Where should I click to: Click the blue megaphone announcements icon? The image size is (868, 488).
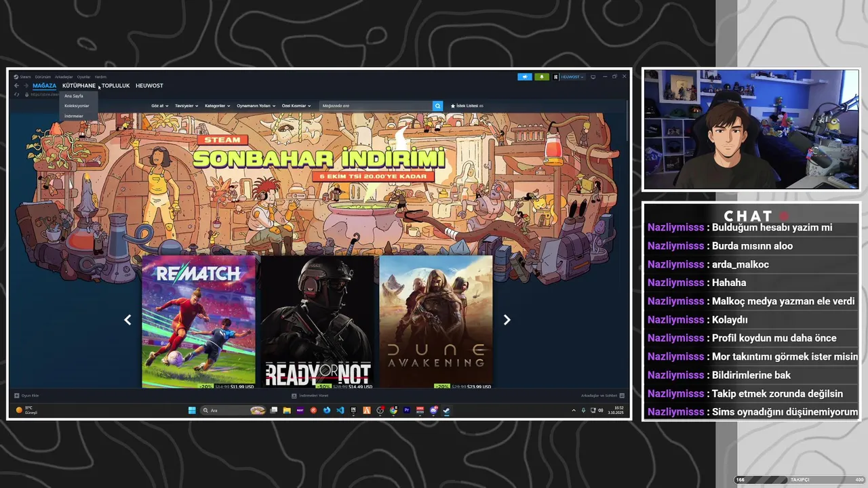[525, 77]
